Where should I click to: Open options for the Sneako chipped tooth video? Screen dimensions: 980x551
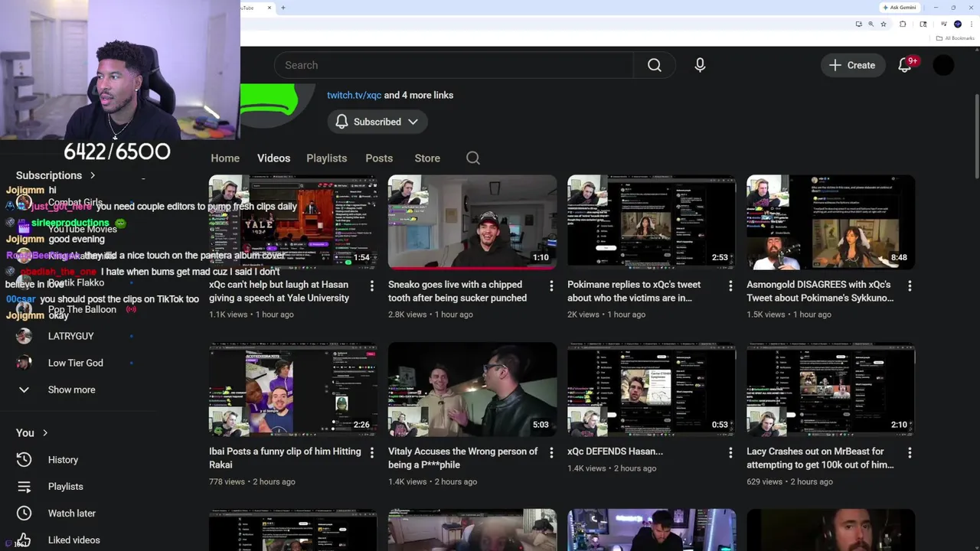551,285
